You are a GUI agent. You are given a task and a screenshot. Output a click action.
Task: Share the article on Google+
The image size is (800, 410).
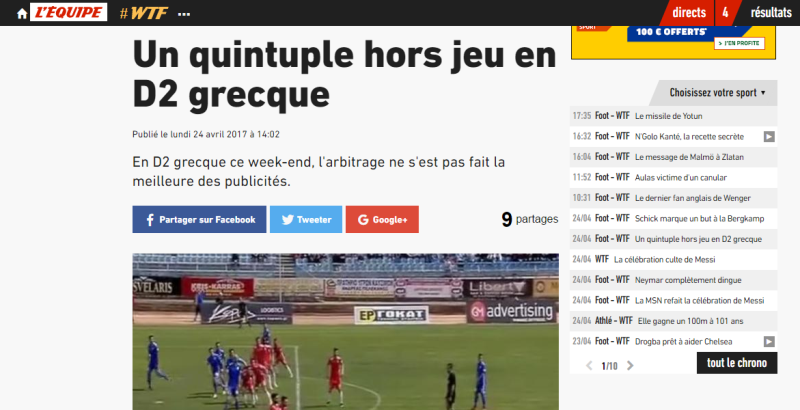382,219
